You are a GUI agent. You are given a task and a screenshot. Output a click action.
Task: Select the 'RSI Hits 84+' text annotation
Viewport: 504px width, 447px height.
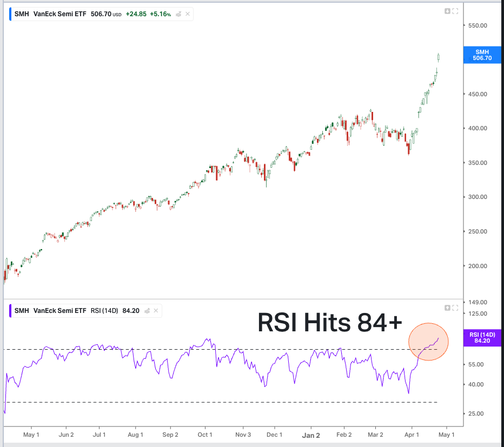click(x=330, y=323)
